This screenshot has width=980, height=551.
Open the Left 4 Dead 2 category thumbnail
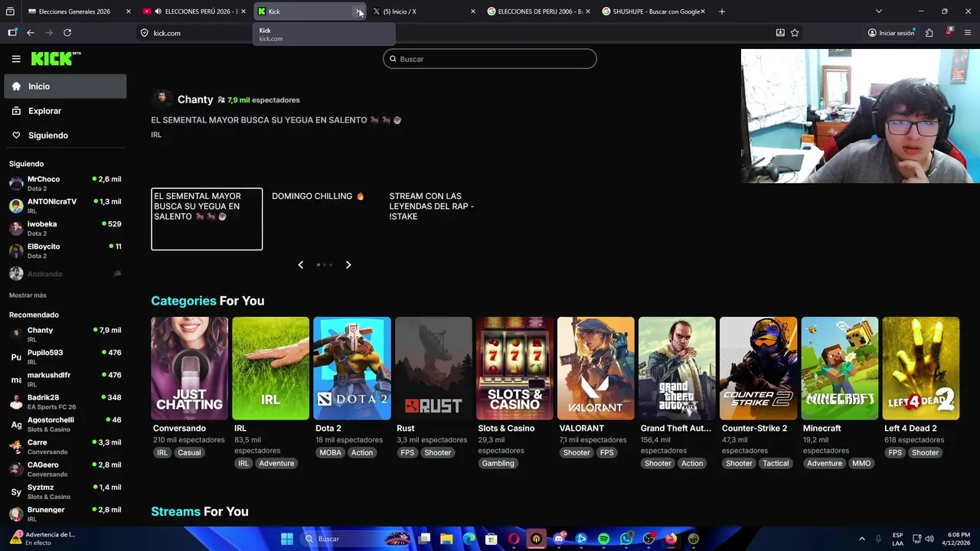pos(921,368)
